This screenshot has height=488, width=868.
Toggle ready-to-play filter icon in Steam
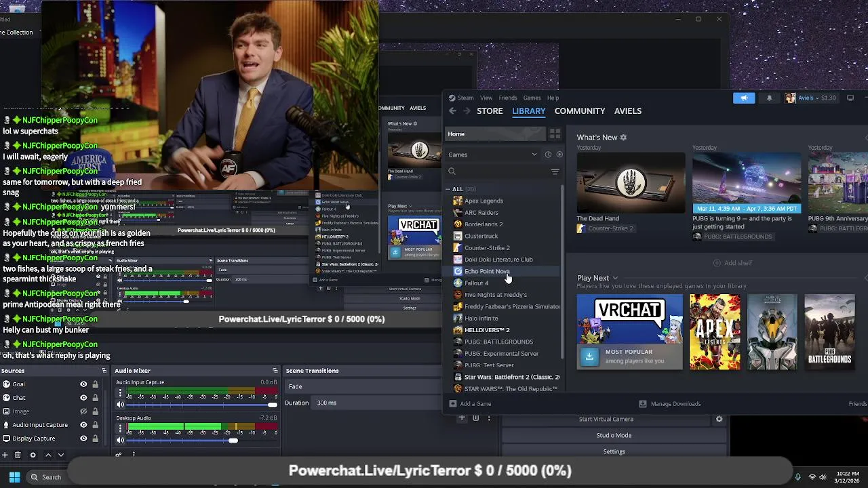(559, 155)
